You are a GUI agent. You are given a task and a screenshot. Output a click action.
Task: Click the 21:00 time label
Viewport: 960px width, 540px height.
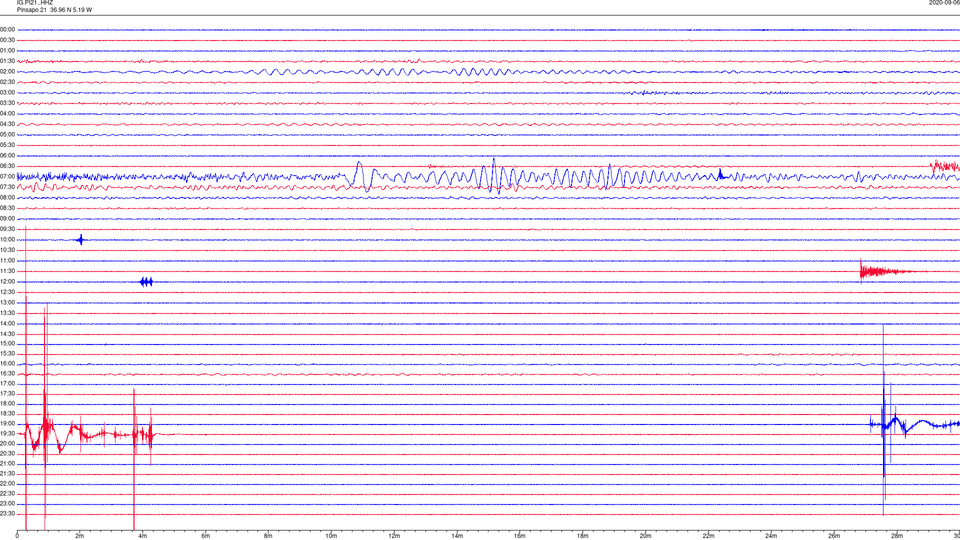[7, 463]
